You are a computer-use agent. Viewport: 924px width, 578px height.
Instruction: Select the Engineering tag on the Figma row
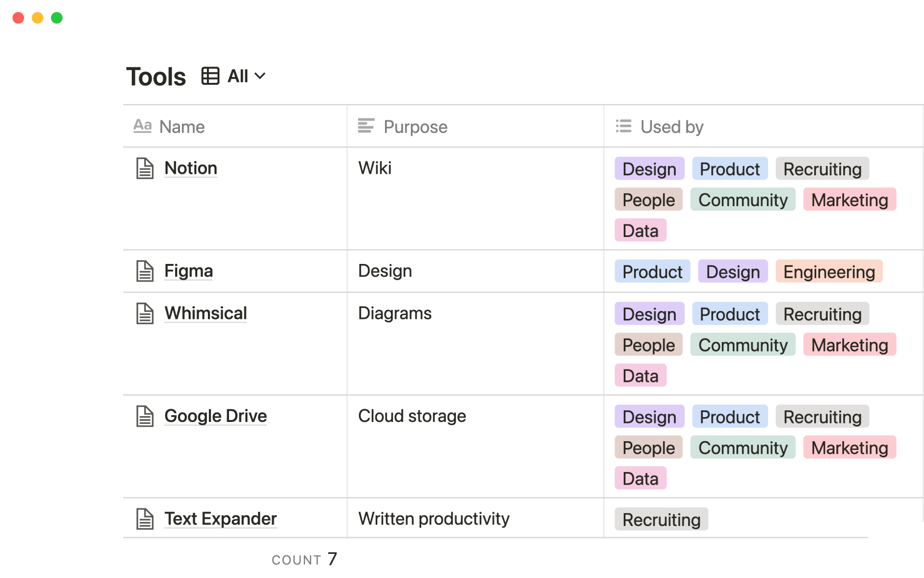[829, 271]
